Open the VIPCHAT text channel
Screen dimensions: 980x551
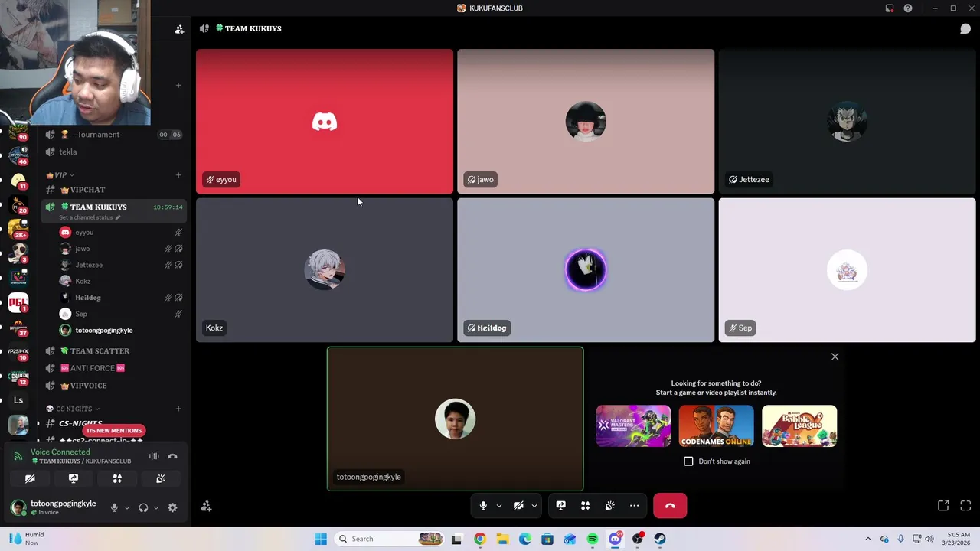click(113, 190)
